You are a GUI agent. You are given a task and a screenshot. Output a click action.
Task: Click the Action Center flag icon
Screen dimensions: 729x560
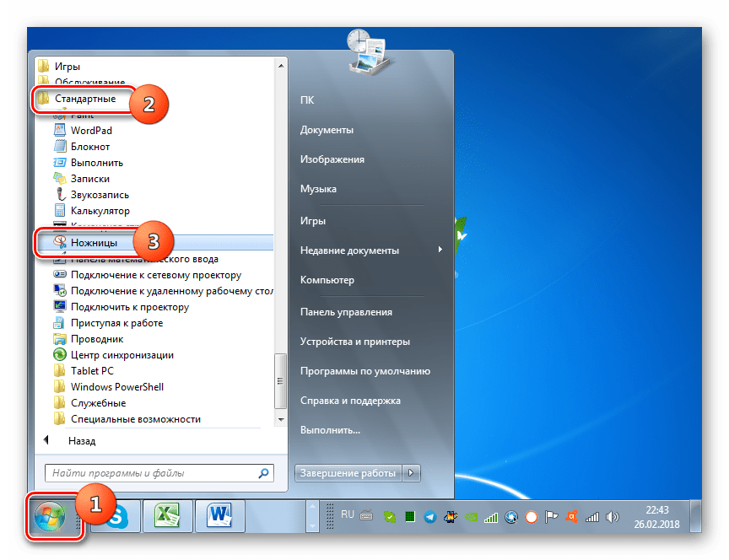(552, 516)
